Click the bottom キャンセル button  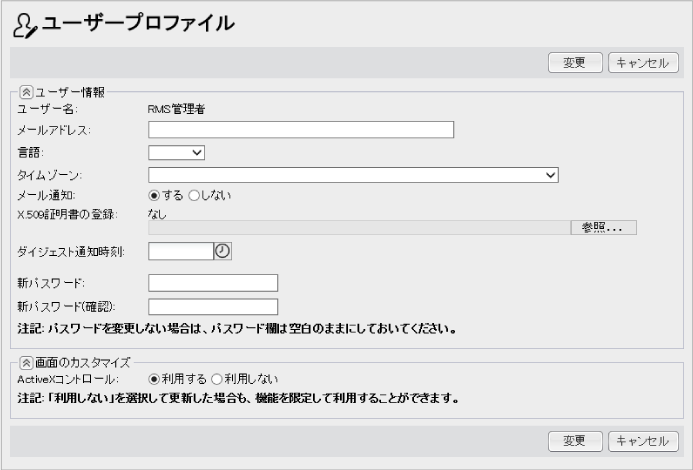(x=643, y=441)
